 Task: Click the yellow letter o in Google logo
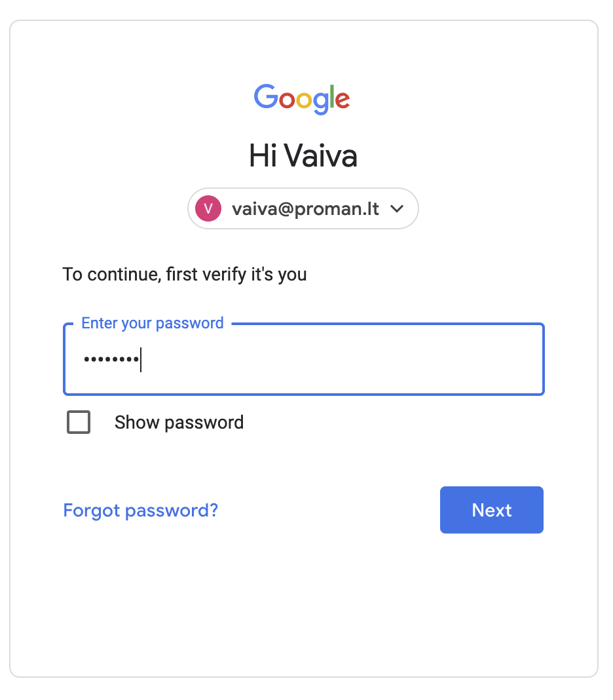[303, 100]
